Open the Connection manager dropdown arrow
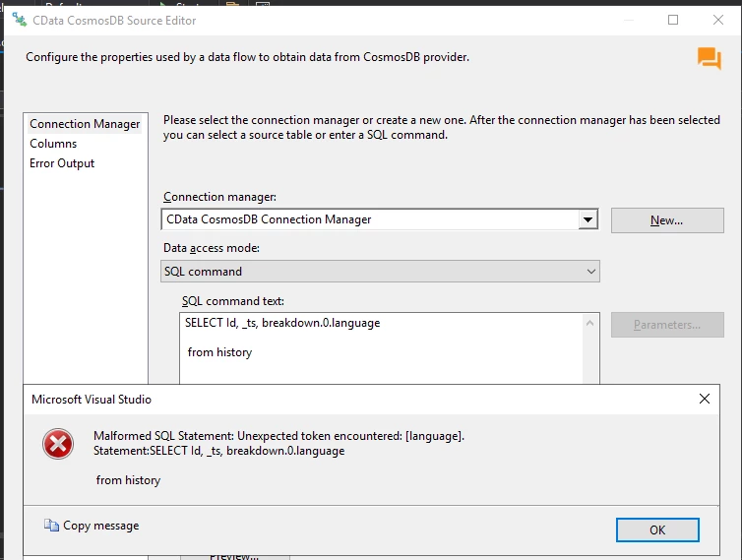The width and height of the screenshot is (742, 560). pos(587,219)
